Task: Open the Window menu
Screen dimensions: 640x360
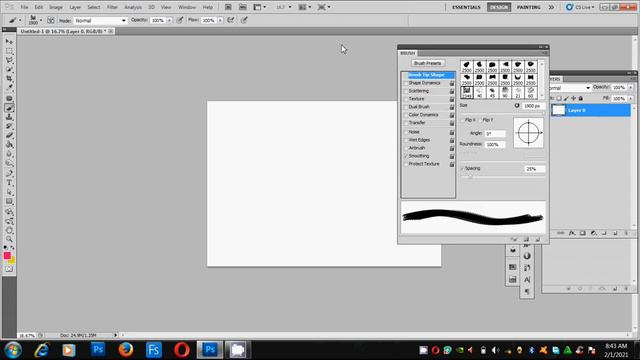Action: [187, 7]
